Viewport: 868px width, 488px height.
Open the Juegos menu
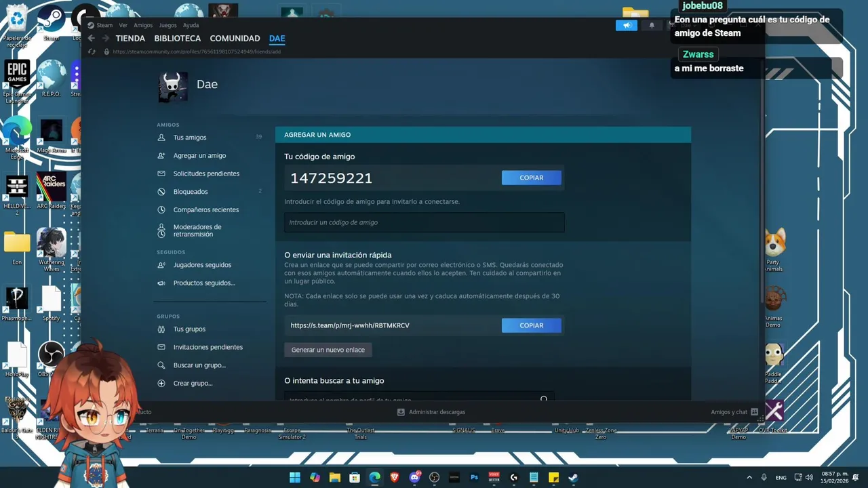(167, 25)
